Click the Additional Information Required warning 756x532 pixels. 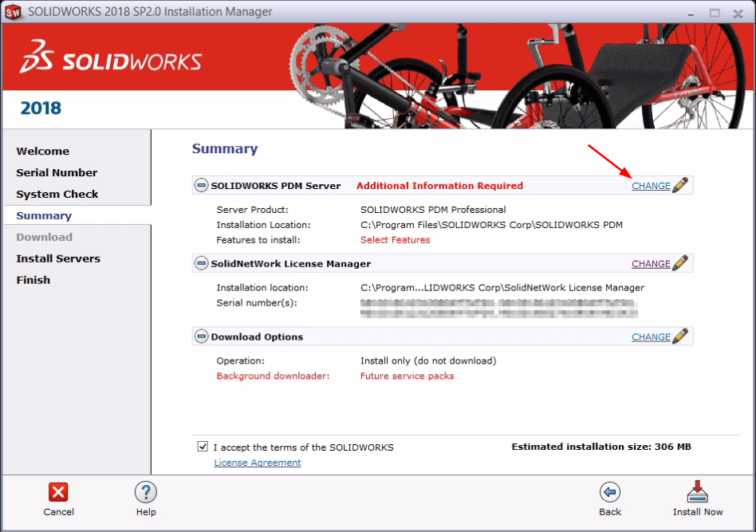pyautogui.click(x=439, y=186)
